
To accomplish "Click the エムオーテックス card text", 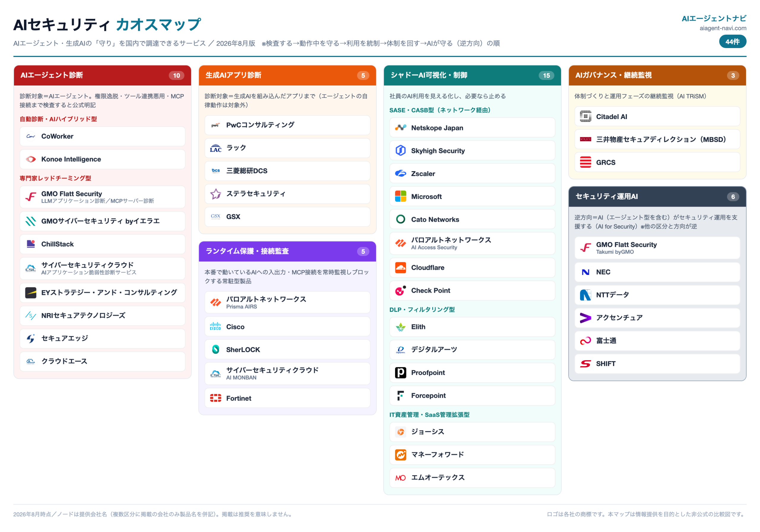I will point(438,477).
